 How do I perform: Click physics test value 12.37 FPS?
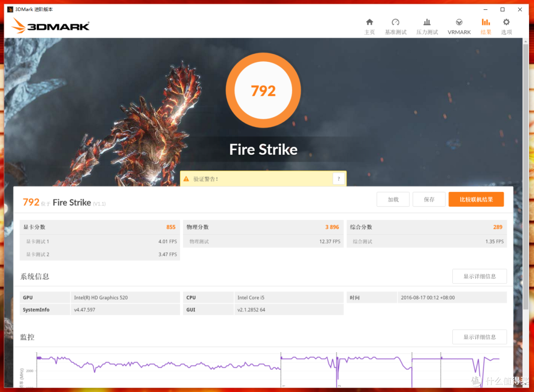click(330, 241)
